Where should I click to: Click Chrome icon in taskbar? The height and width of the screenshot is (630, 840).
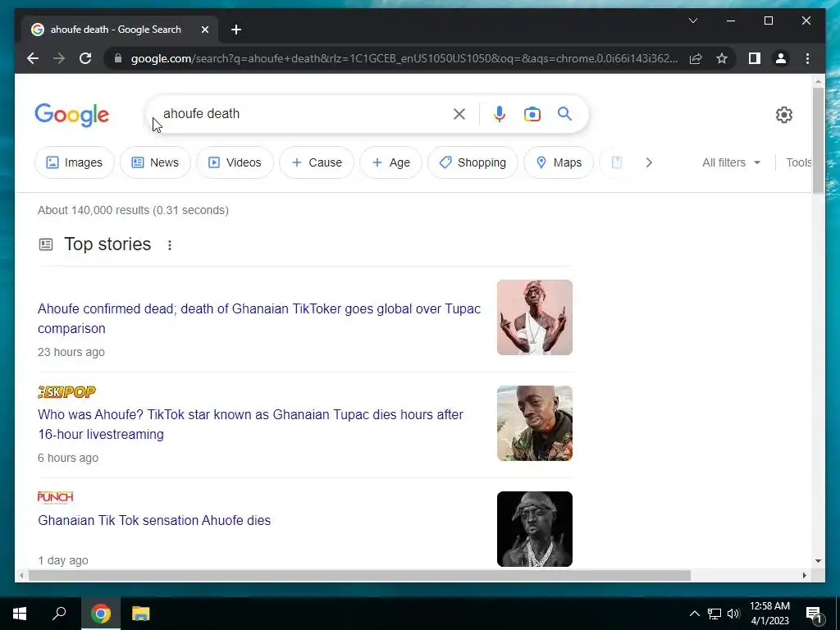pos(101,614)
